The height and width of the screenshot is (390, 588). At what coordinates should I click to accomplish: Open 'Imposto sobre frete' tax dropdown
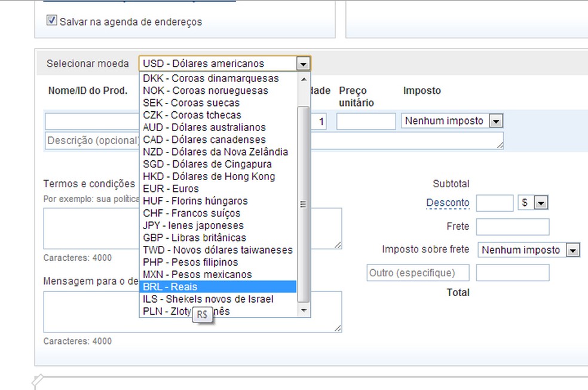(x=573, y=250)
